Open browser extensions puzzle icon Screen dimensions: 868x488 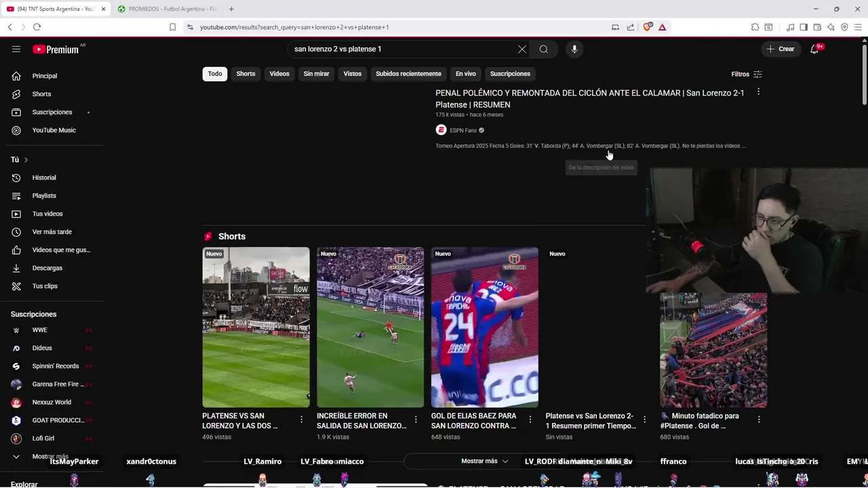(x=755, y=27)
